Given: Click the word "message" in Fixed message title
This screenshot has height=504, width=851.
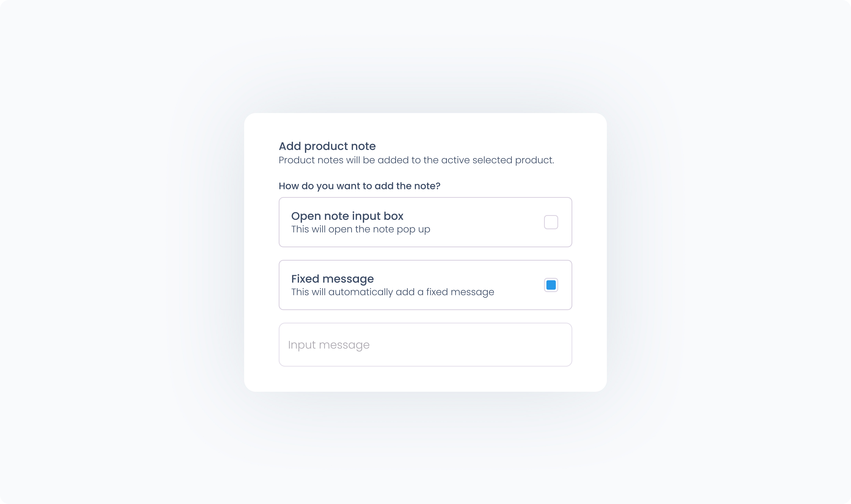Looking at the screenshot, I should tap(348, 279).
